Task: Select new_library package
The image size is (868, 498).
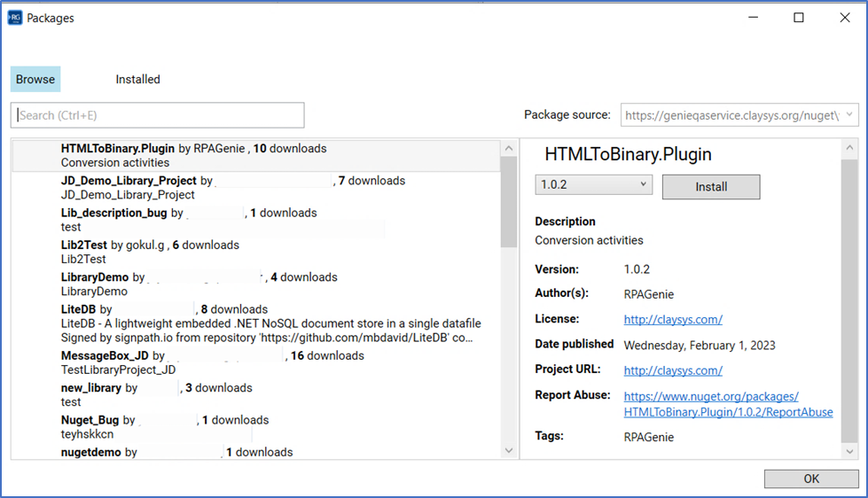Action: [256, 394]
